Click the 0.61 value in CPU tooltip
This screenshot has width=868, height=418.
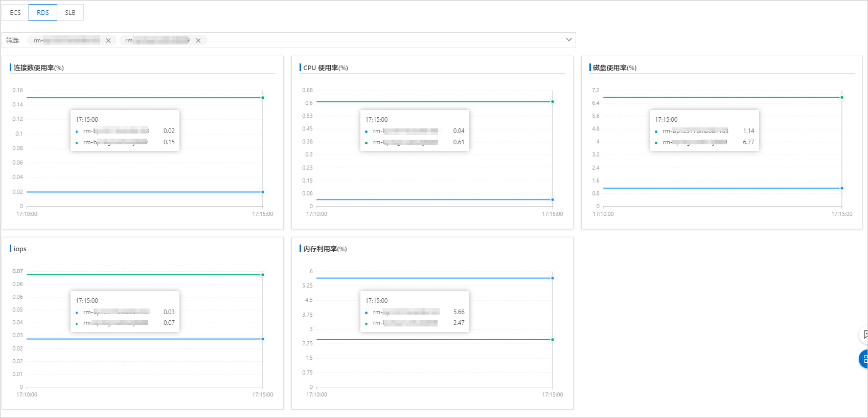459,142
